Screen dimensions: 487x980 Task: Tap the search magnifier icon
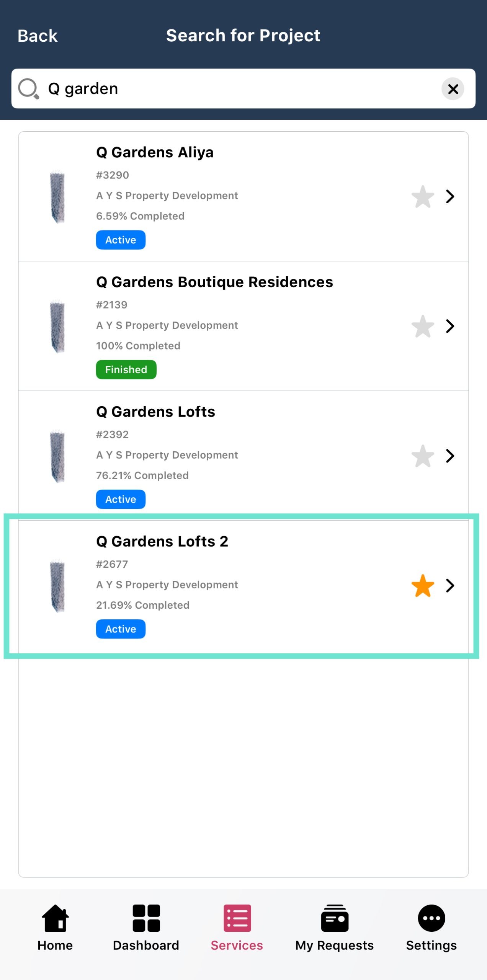(x=29, y=89)
